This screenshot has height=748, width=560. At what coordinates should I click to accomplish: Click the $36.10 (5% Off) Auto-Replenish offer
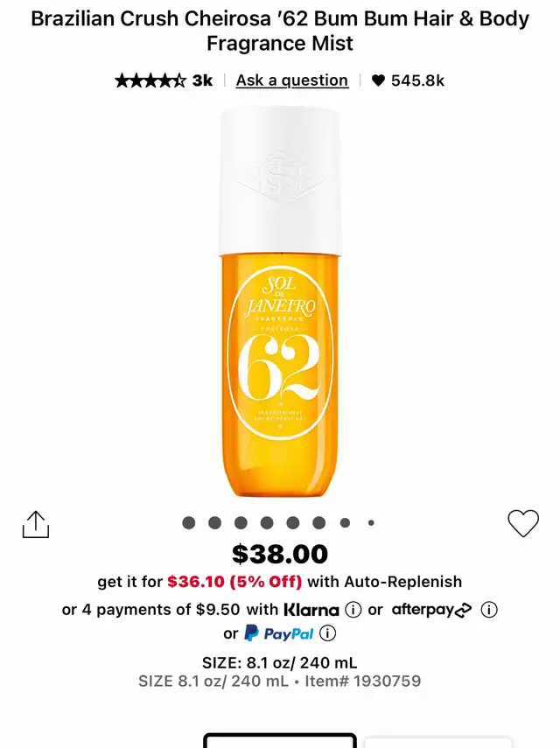coord(234,582)
